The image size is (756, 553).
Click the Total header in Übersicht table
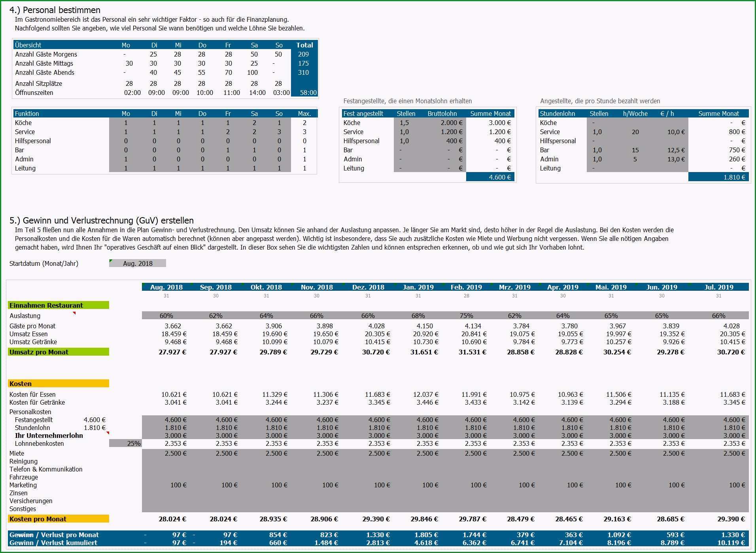click(x=304, y=45)
